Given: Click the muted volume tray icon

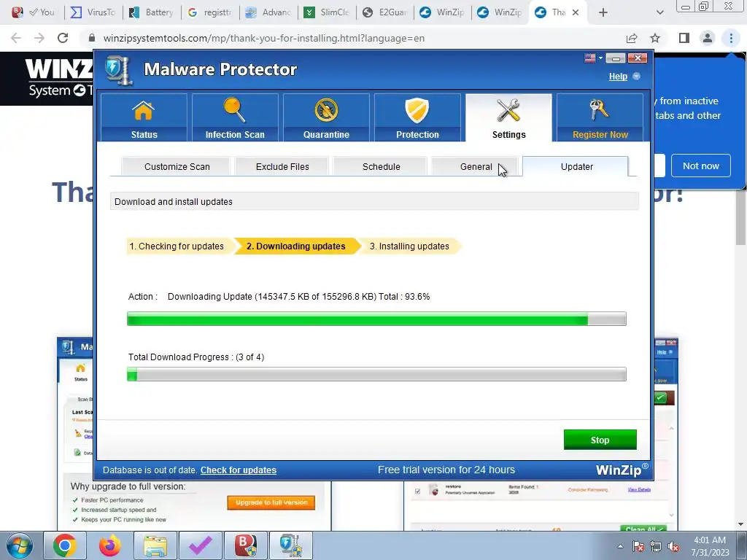Looking at the screenshot, I should pos(673,547).
